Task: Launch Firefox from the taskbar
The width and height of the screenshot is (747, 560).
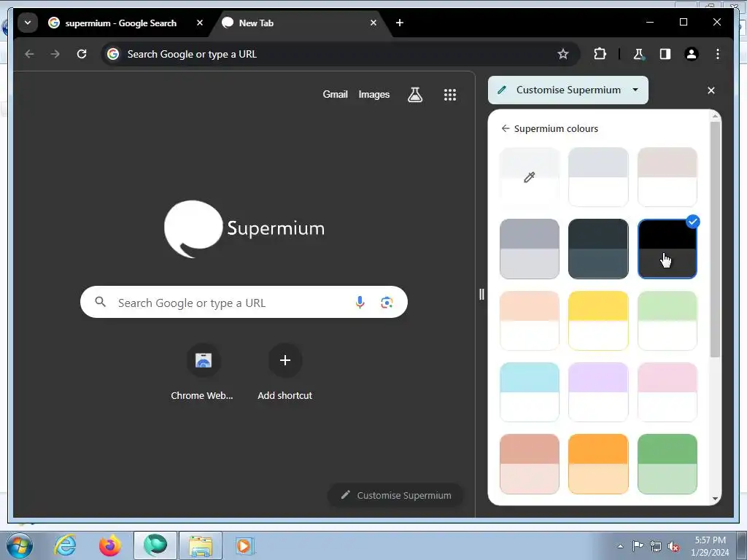Action: point(110,545)
